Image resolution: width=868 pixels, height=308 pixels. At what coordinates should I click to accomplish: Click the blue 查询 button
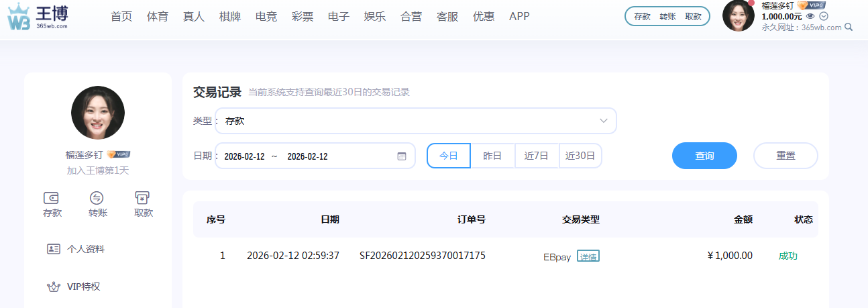pos(704,156)
